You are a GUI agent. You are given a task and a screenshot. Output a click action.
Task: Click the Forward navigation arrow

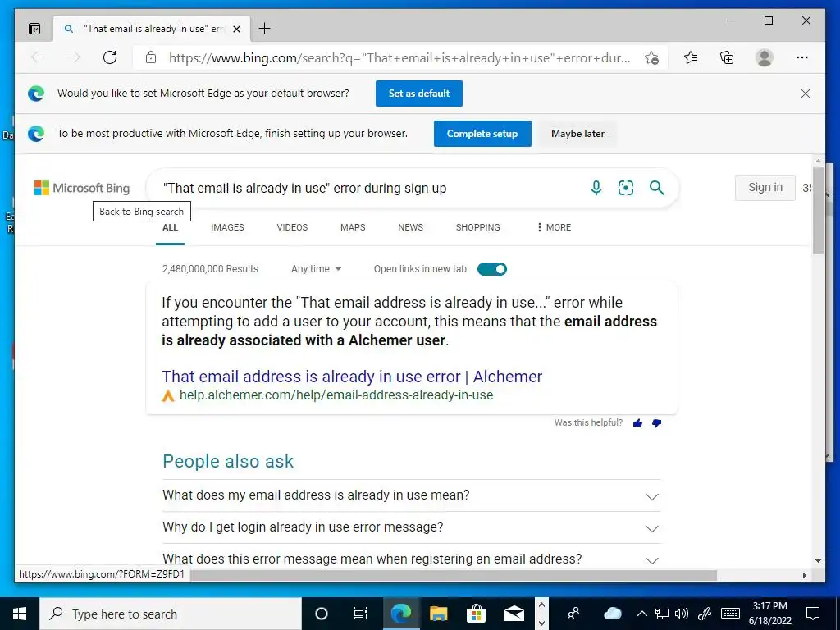tap(74, 57)
